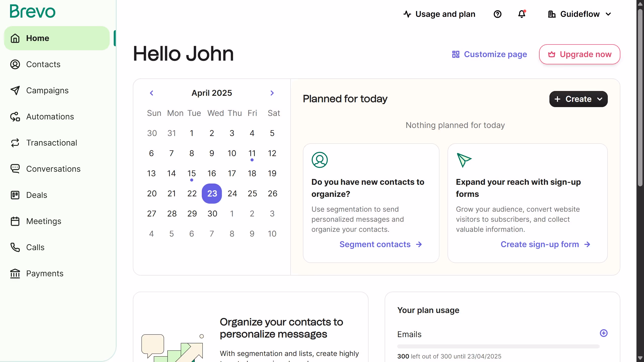
Task: Open Transactional from the sidebar
Action: point(52,143)
